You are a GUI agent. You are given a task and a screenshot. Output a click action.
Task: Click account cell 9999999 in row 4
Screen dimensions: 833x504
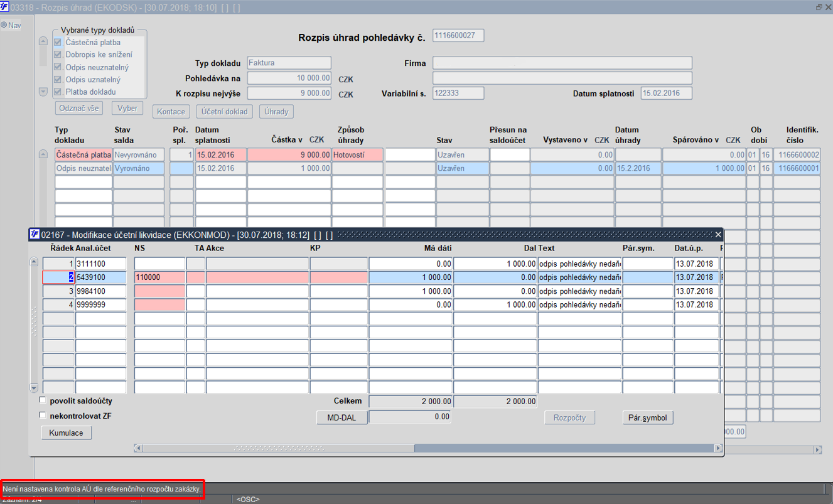click(x=101, y=304)
